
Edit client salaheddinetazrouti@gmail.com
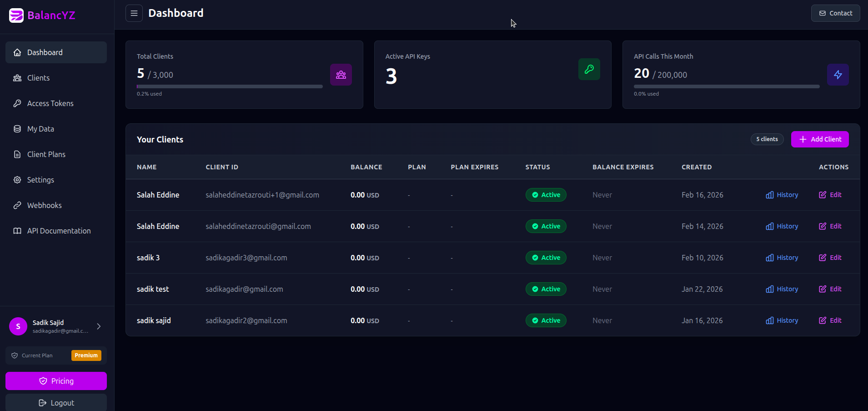830,226
